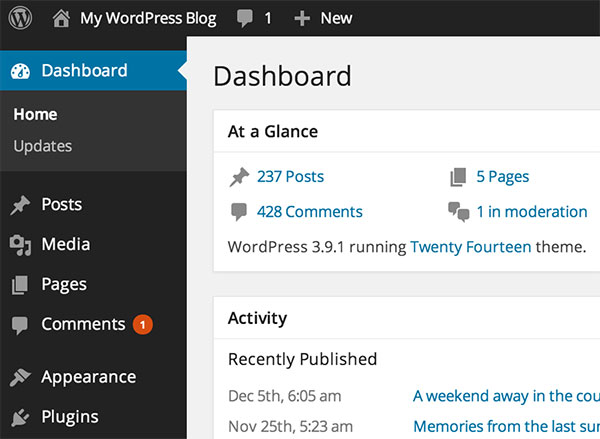Open the 237 Posts link
600x439 pixels.
[x=290, y=177]
